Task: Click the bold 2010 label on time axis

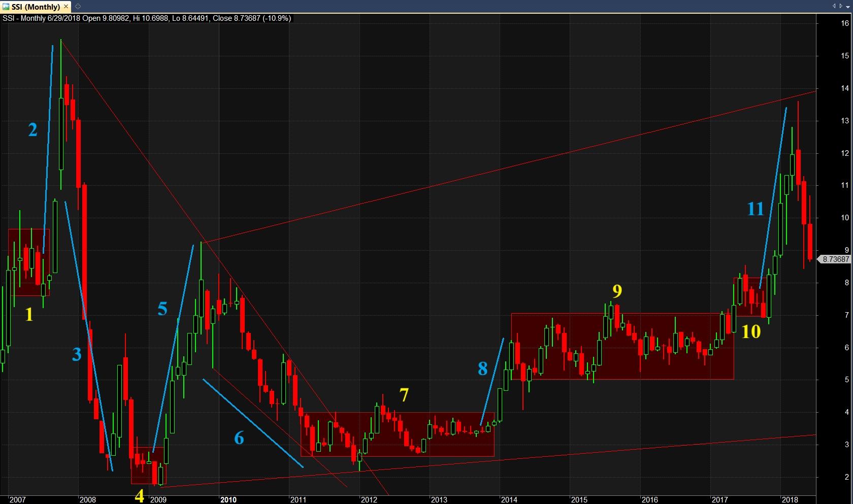Action: click(x=228, y=499)
